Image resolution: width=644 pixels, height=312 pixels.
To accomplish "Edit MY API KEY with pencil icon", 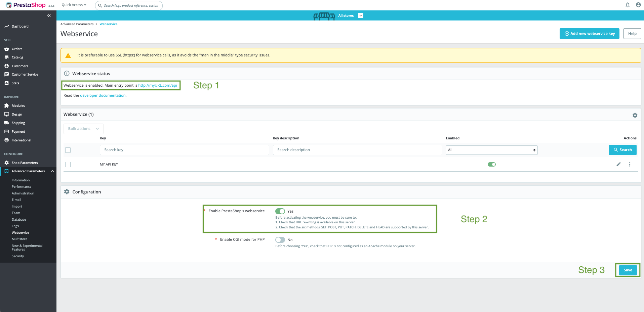I will click(x=618, y=164).
